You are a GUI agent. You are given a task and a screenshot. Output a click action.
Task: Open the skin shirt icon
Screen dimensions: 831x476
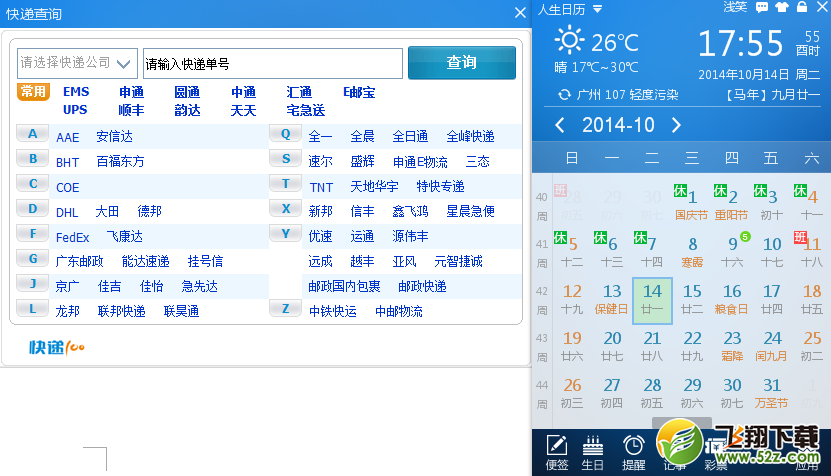(782, 7)
